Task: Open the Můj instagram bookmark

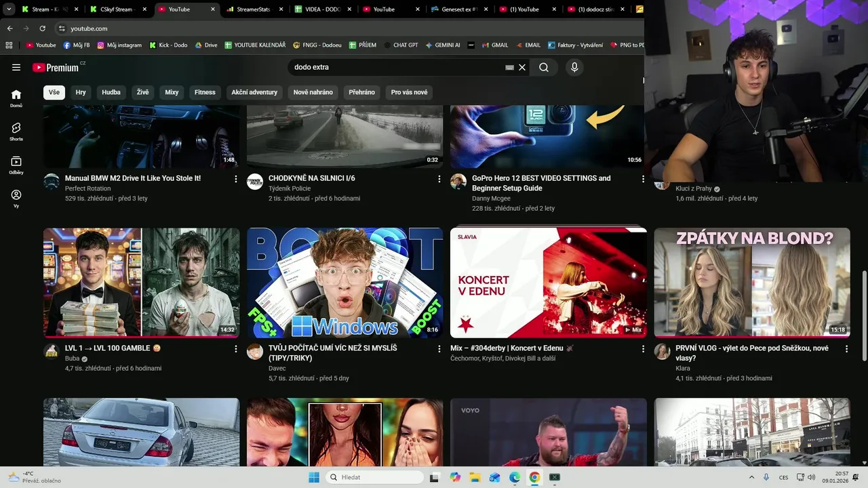Action: [x=119, y=45]
